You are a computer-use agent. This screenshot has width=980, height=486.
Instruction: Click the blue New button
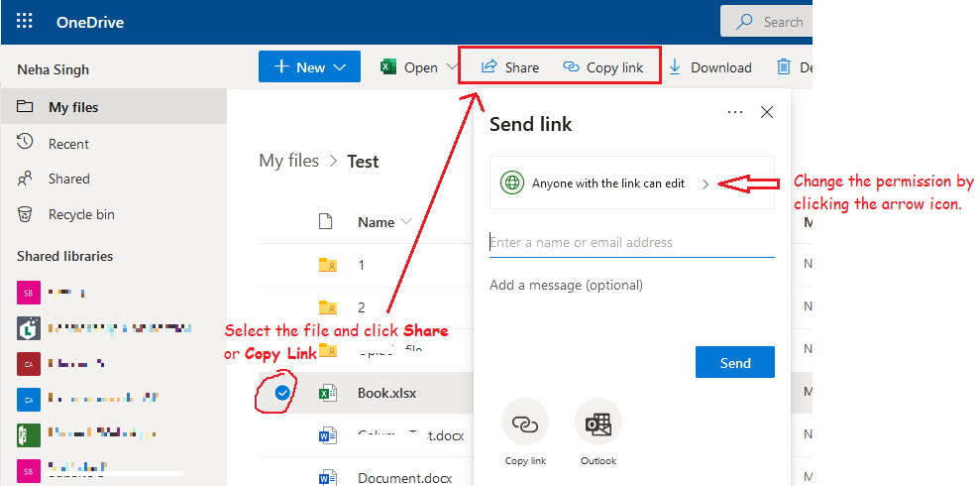[x=309, y=66]
